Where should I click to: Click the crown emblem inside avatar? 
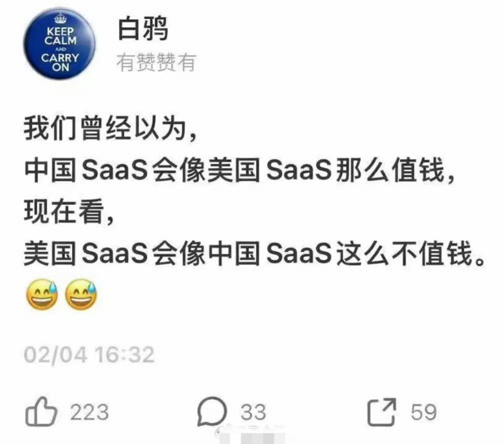(60, 18)
